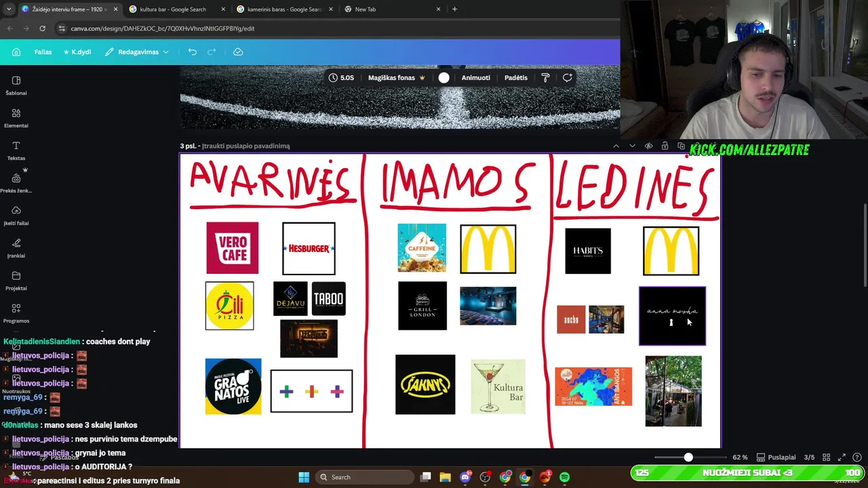The image size is (868, 488).
Task: Pick the white background color swatch
Action: (x=443, y=78)
